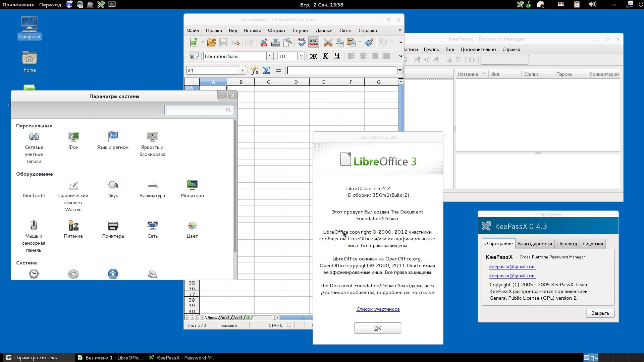Open the Название column sort arrow in KeePassX

pos(484,74)
